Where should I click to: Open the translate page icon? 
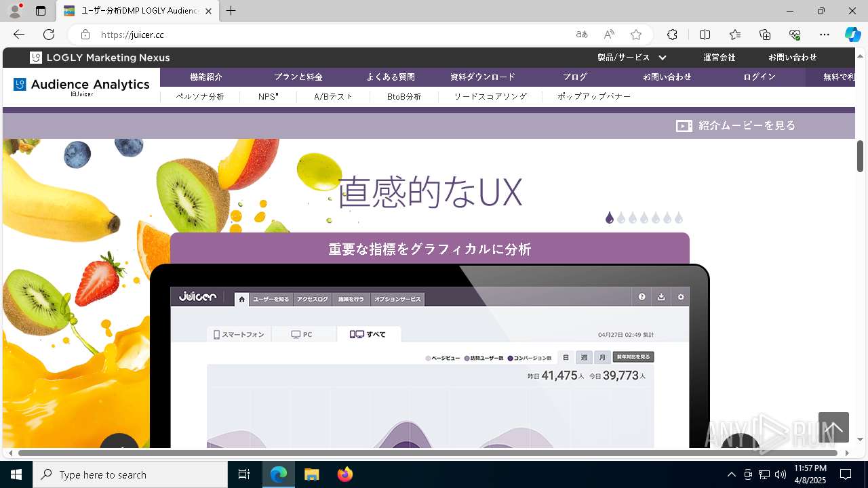tap(582, 35)
